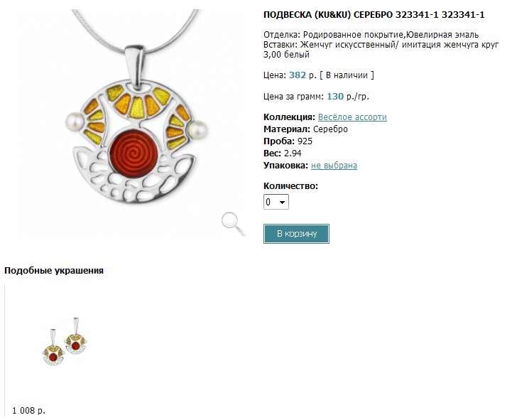Open the 'Весёлое ассорти' collection link

pos(352,117)
